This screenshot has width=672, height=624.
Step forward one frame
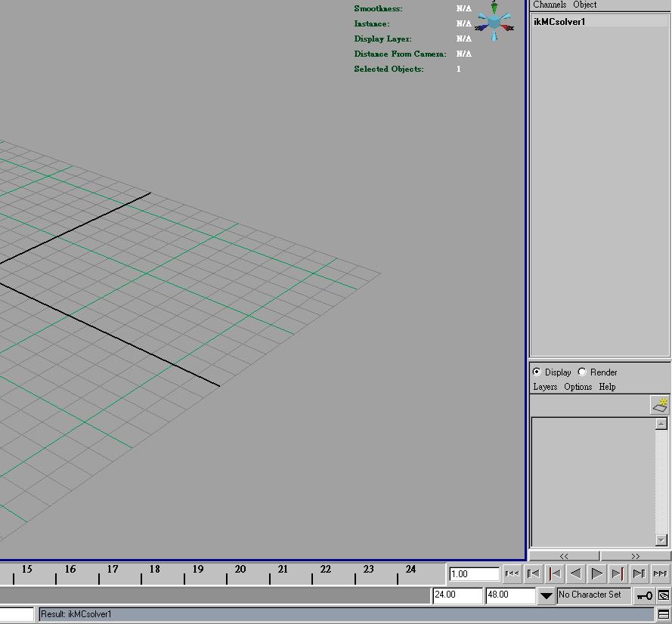(x=639, y=573)
